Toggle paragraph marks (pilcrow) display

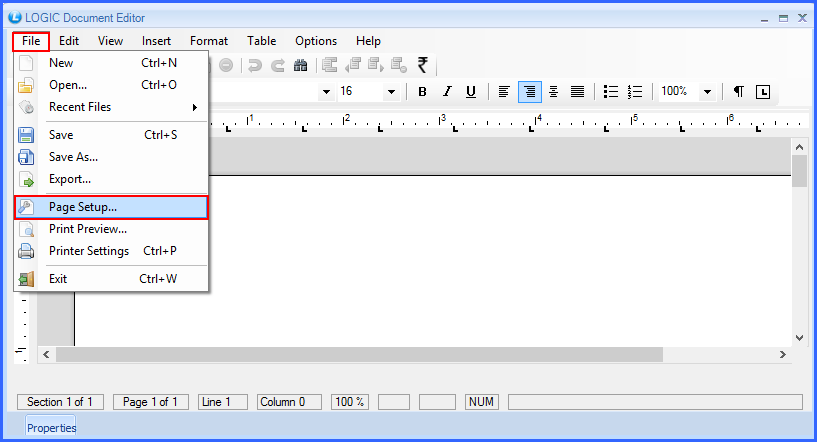738,92
